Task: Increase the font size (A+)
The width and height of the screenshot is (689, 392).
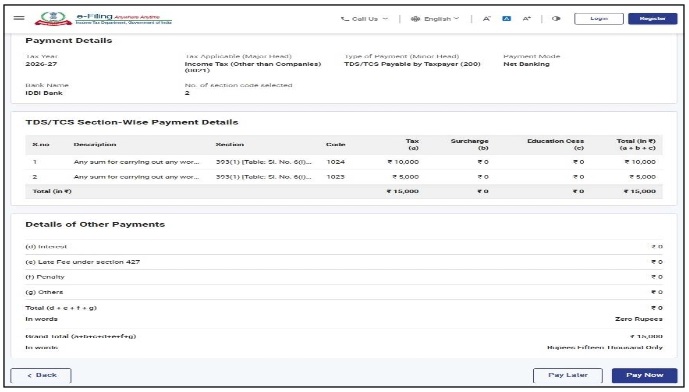Action: pyautogui.click(x=526, y=19)
